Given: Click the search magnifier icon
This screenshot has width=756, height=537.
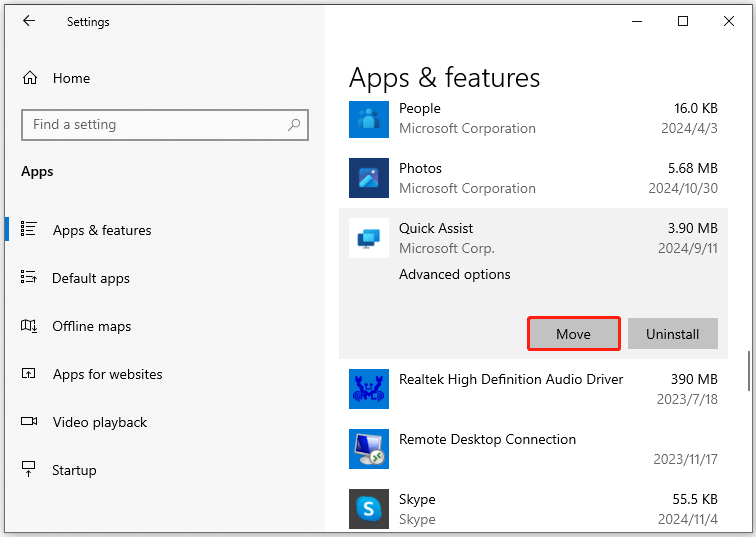Looking at the screenshot, I should (x=294, y=125).
